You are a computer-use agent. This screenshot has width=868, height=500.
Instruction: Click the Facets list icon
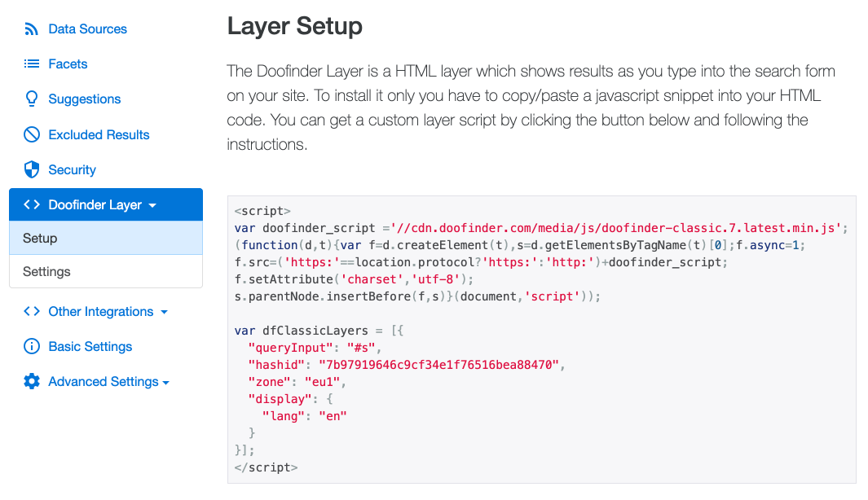tap(32, 64)
